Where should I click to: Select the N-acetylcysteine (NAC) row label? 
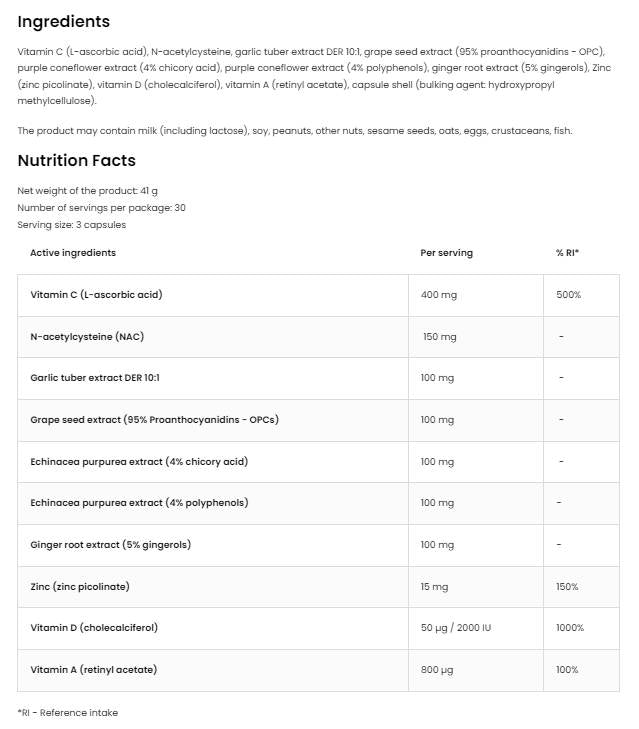point(87,336)
